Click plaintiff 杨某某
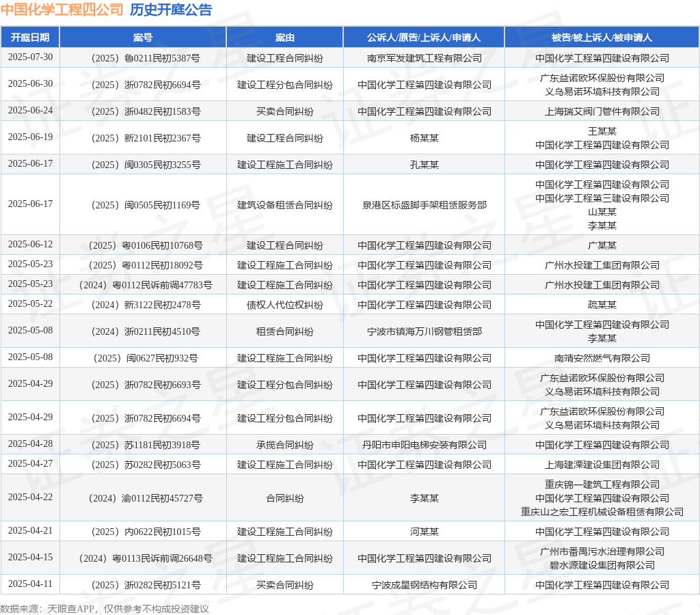 point(425,138)
